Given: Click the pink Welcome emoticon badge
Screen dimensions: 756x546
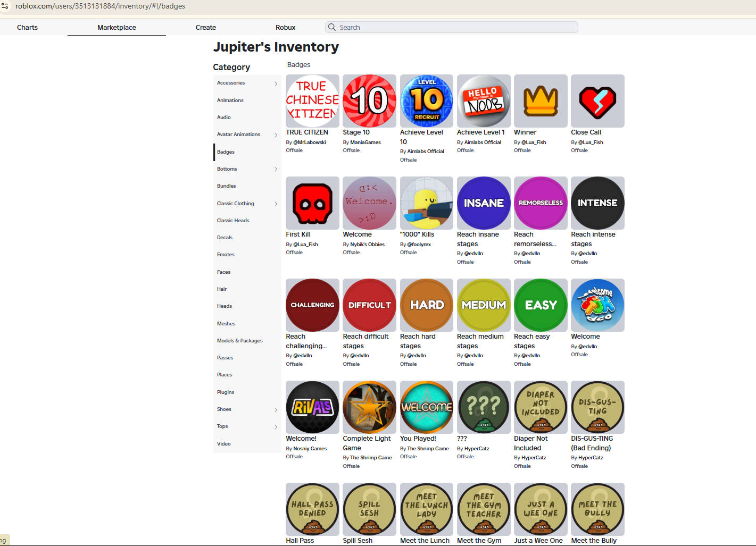Looking at the screenshot, I should point(369,203).
